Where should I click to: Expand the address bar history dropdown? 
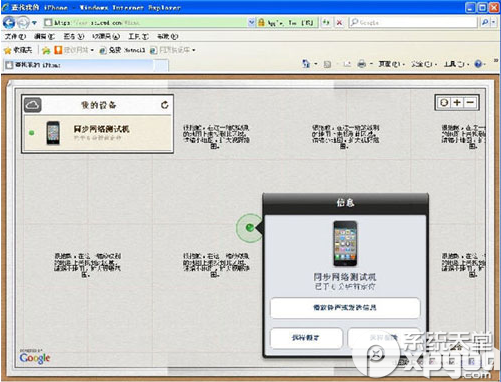pos(252,22)
